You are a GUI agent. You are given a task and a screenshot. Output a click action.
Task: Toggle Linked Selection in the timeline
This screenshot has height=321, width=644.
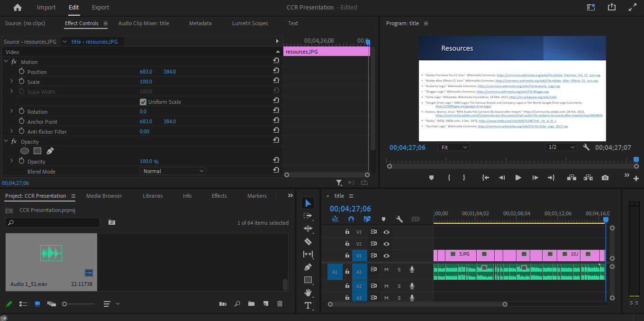click(x=367, y=219)
